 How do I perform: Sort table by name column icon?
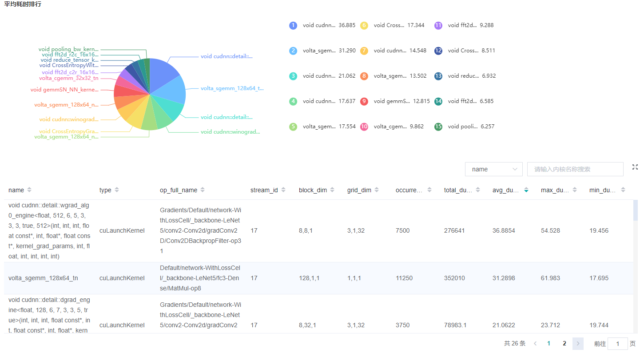29,190
